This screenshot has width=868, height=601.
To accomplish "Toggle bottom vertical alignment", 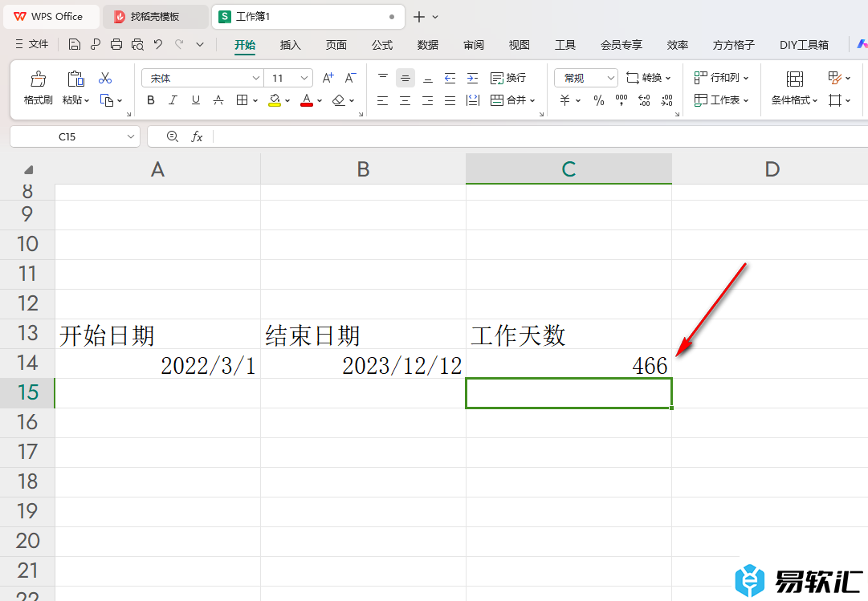I will pos(427,78).
